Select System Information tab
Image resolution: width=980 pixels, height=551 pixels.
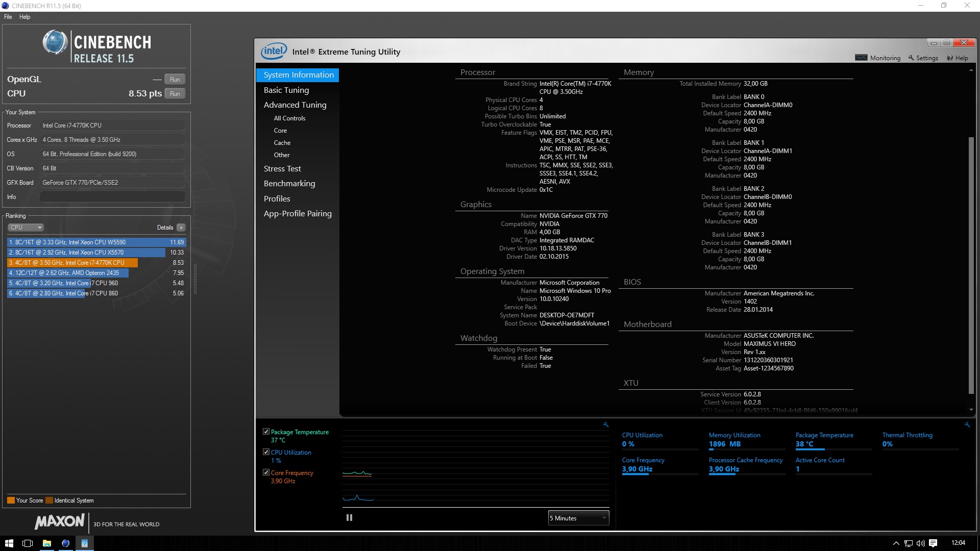click(298, 75)
